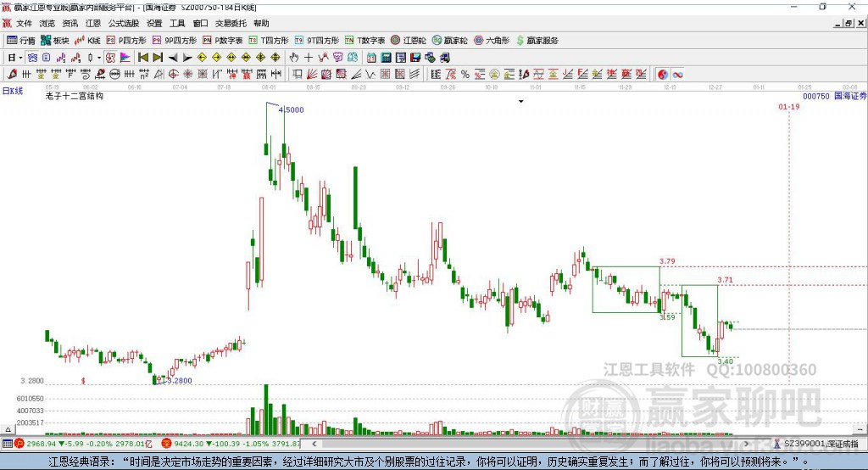
Task: Click the 老子十二宫结构 label
Action: coord(75,96)
